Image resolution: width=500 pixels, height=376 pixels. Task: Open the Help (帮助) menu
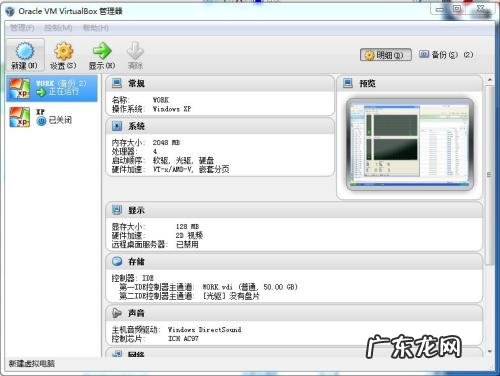[96, 28]
